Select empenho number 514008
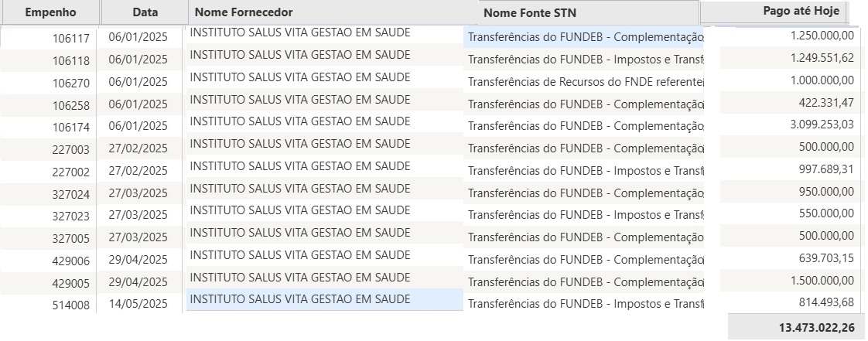The height and width of the screenshot is (341, 868). [x=71, y=305]
